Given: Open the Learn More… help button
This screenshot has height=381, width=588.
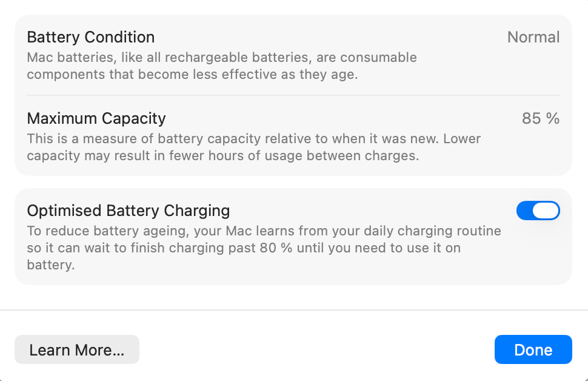Looking at the screenshot, I should click(77, 349).
